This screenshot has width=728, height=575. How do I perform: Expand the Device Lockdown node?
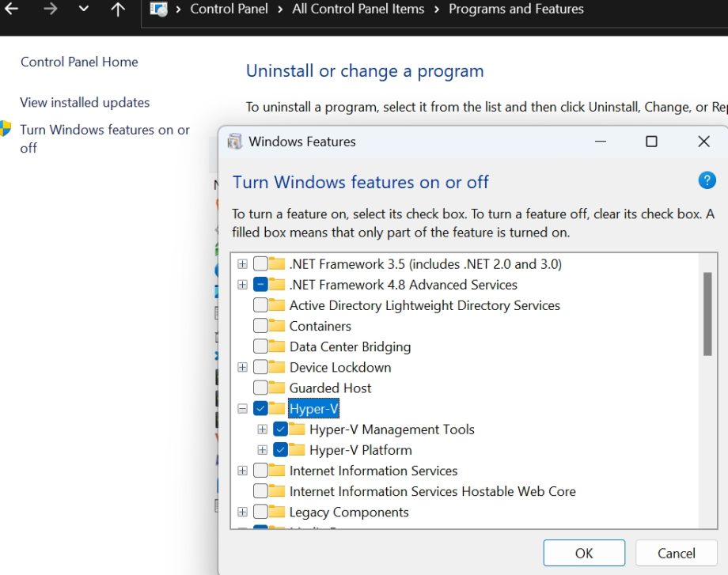[242, 367]
